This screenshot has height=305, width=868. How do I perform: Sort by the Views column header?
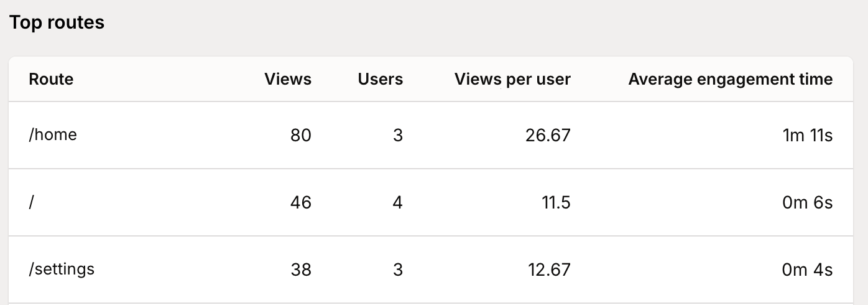287,79
